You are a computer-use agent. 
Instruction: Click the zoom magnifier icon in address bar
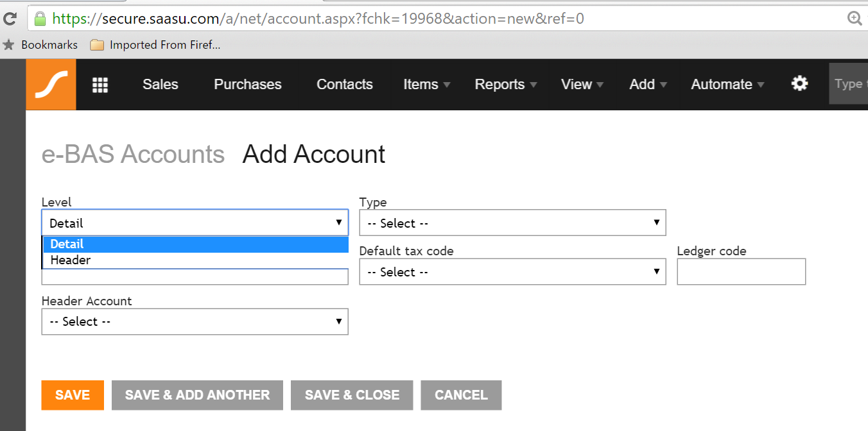(855, 19)
